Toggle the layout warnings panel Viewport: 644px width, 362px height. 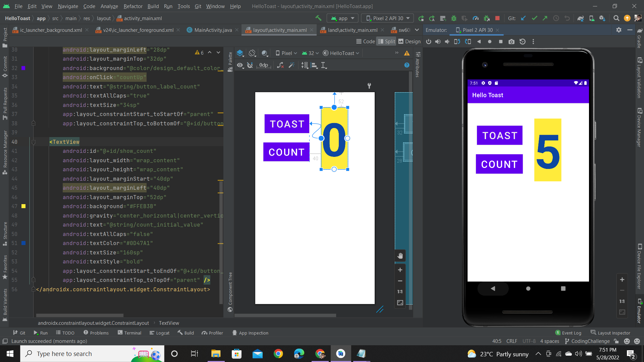pos(407,53)
